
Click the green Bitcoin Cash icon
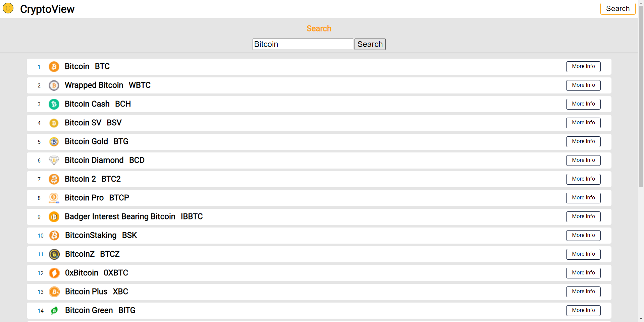(54, 104)
